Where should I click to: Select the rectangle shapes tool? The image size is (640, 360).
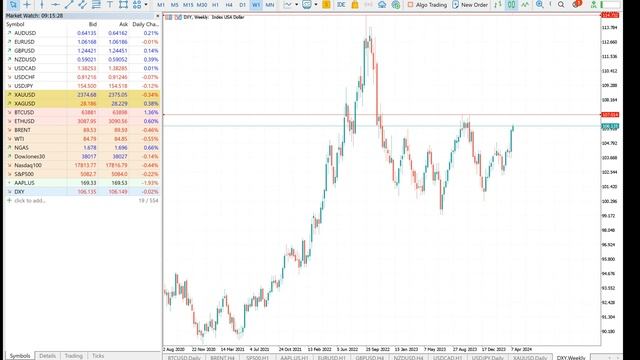pos(123,4)
